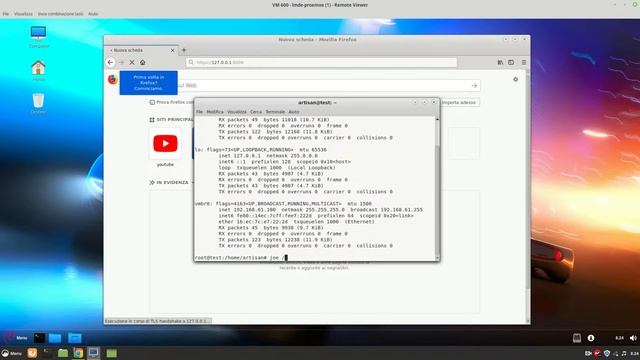Open a new Firefox tab
Screen dimensions: 640x360
pyautogui.click(x=184, y=50)
